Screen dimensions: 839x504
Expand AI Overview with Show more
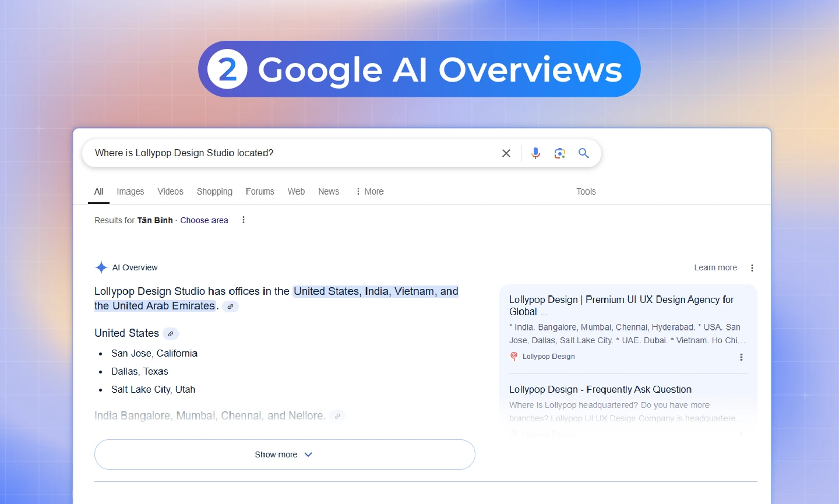pyautogui.click(x=284, y=454)
